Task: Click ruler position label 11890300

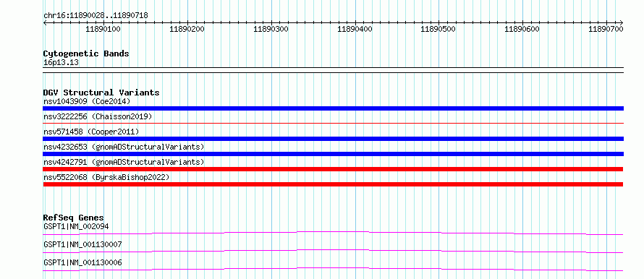Action: pos(271,29)
